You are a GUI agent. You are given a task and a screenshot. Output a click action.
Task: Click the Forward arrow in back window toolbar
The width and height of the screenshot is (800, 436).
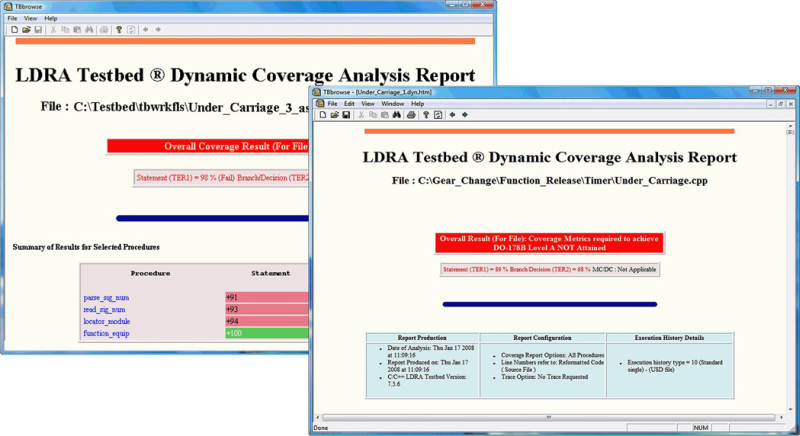[158, 30]
